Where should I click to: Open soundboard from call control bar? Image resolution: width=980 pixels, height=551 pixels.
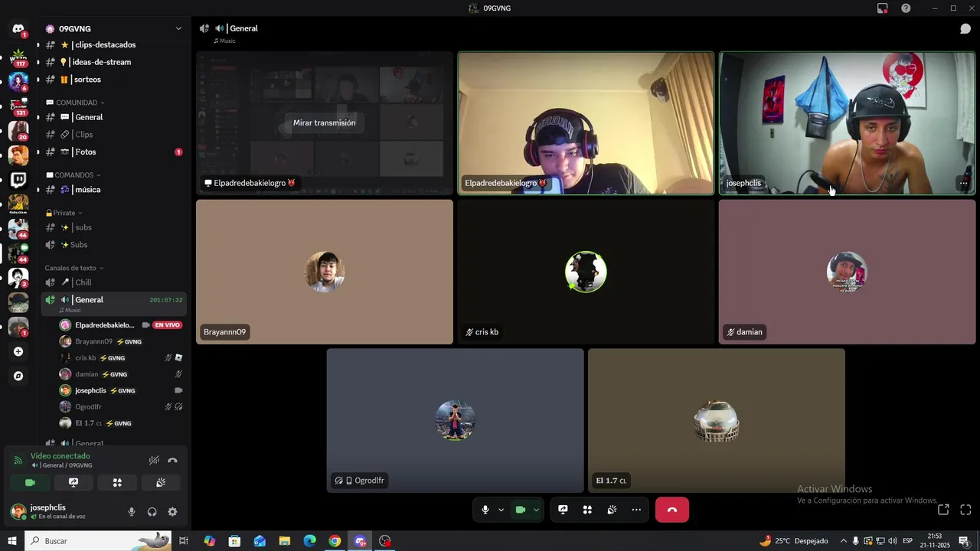pos(612,510)
